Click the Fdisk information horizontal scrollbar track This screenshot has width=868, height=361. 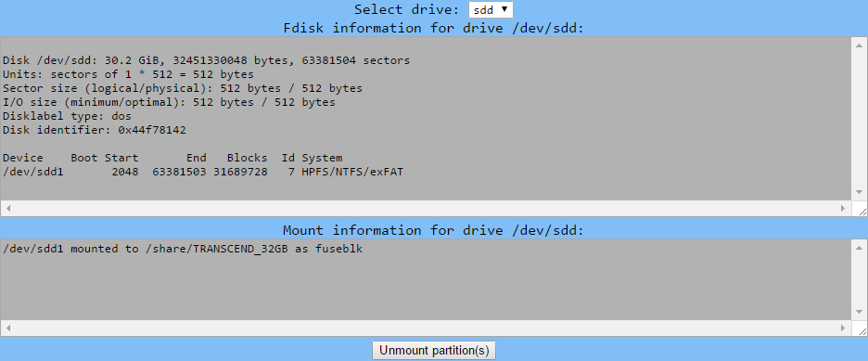(426, 208)
